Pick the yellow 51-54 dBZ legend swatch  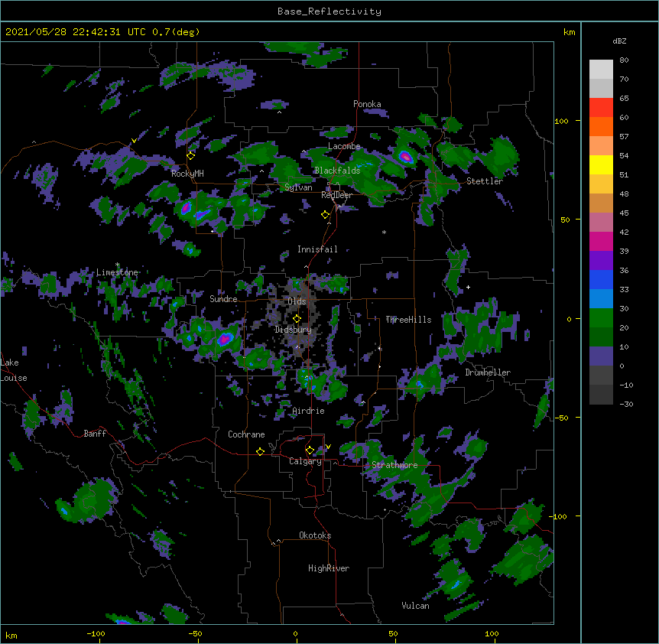tap(601, 164)
